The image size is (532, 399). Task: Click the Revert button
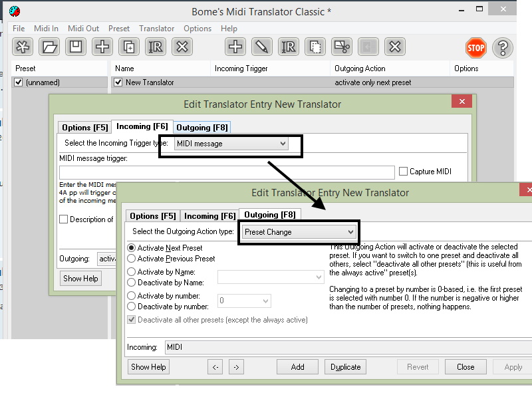(418, 367)
